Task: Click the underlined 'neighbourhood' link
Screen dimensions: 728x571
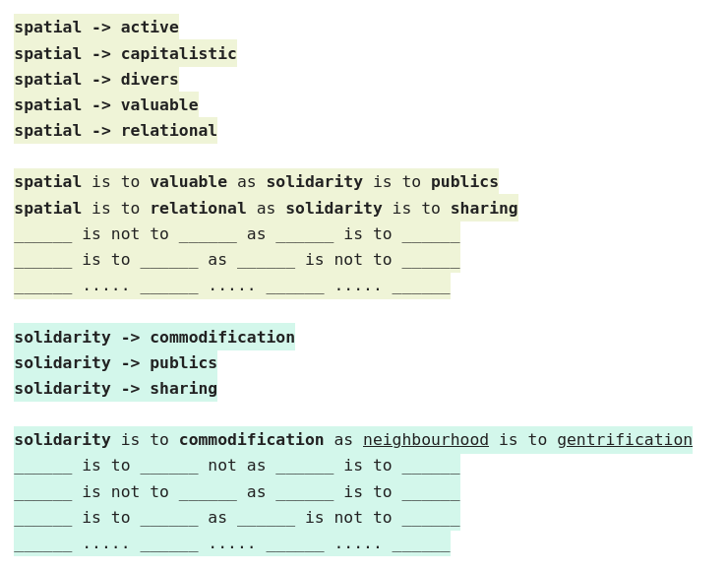Action: click(x=426, y=439)
